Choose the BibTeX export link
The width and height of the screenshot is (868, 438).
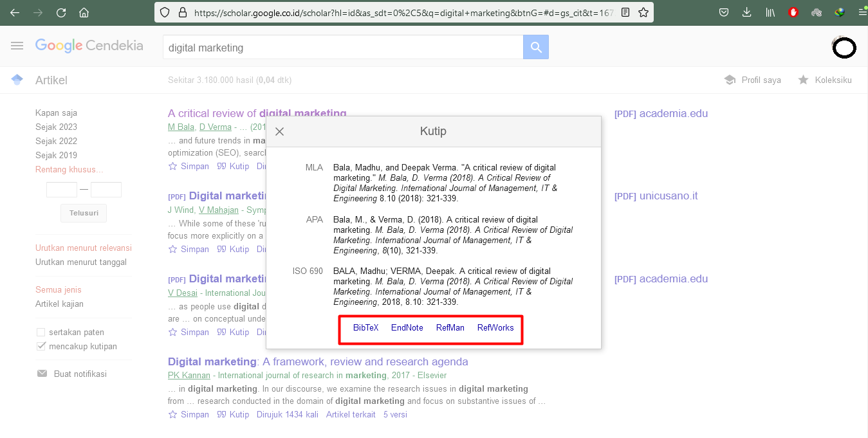tap(366, 328)
